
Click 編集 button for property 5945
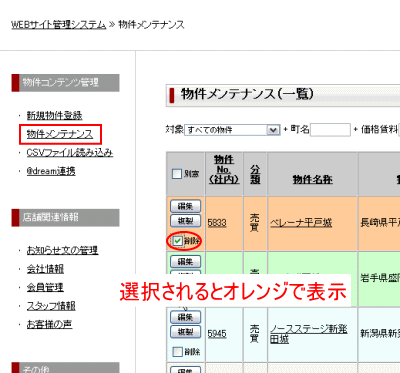tap(186, 317)
